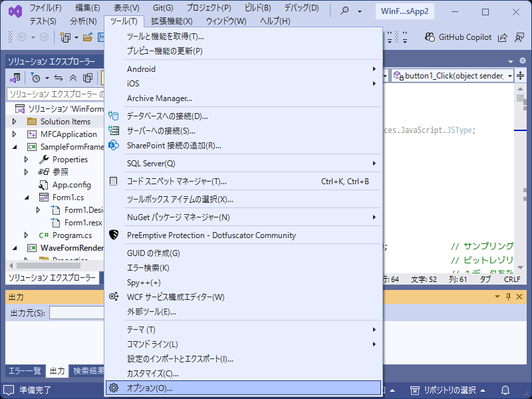The image size is (532, 399).
Task: Collapse the SampleFormFrame project node
Action: (15, 147)
